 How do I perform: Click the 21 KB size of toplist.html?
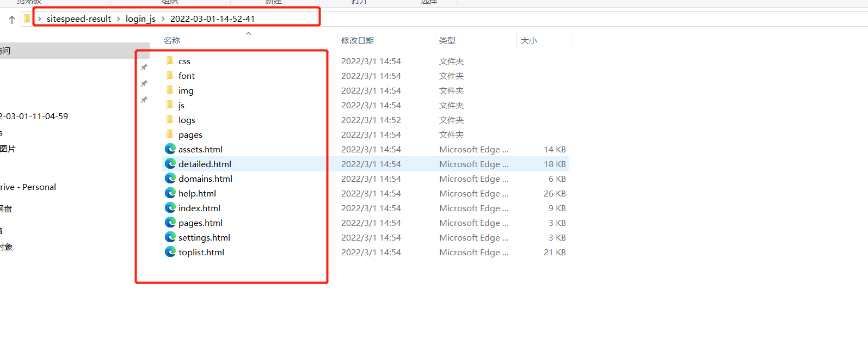[x=555, y=252]
